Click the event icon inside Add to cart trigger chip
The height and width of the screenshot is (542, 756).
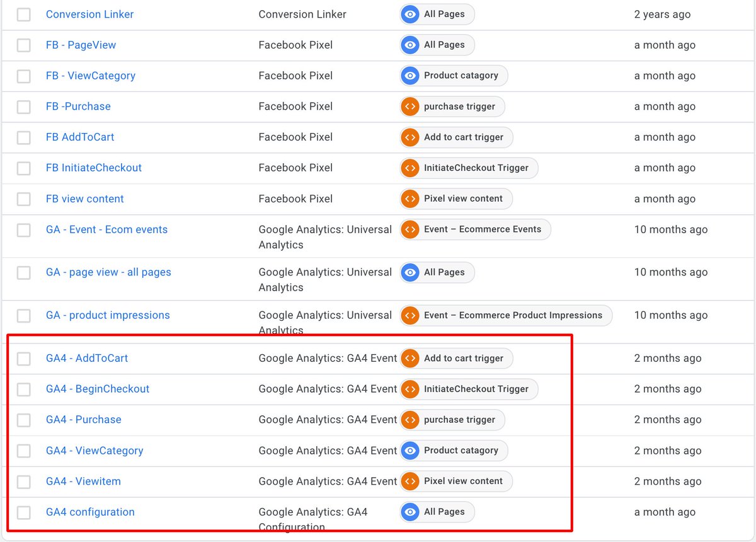[409, 137]
